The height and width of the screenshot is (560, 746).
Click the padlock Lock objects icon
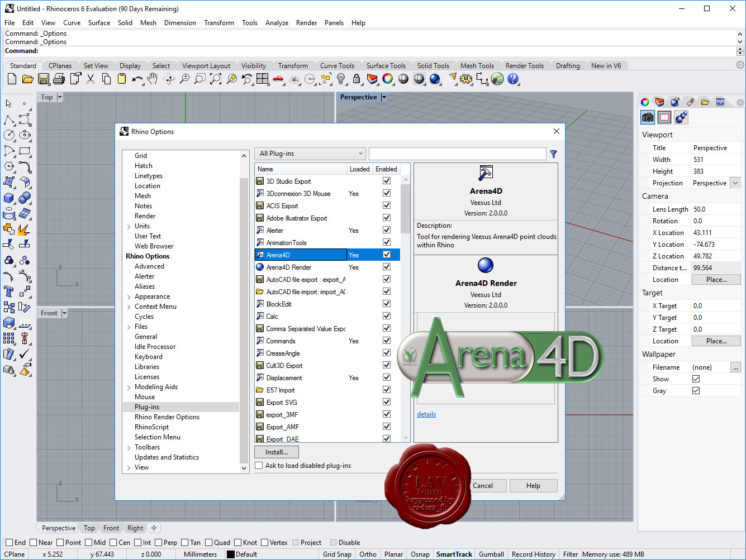(x=356, y=79)
